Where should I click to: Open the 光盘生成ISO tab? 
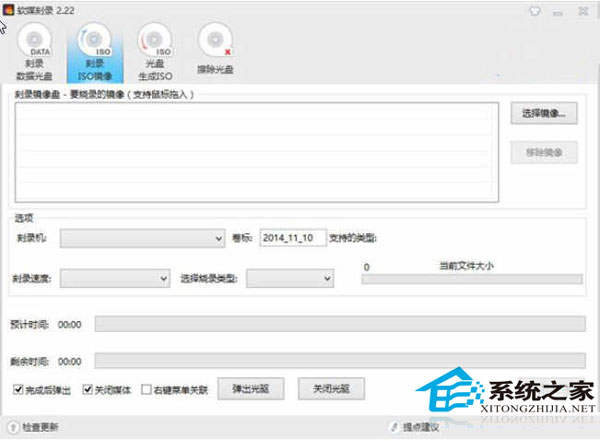(x=155, y=52)
